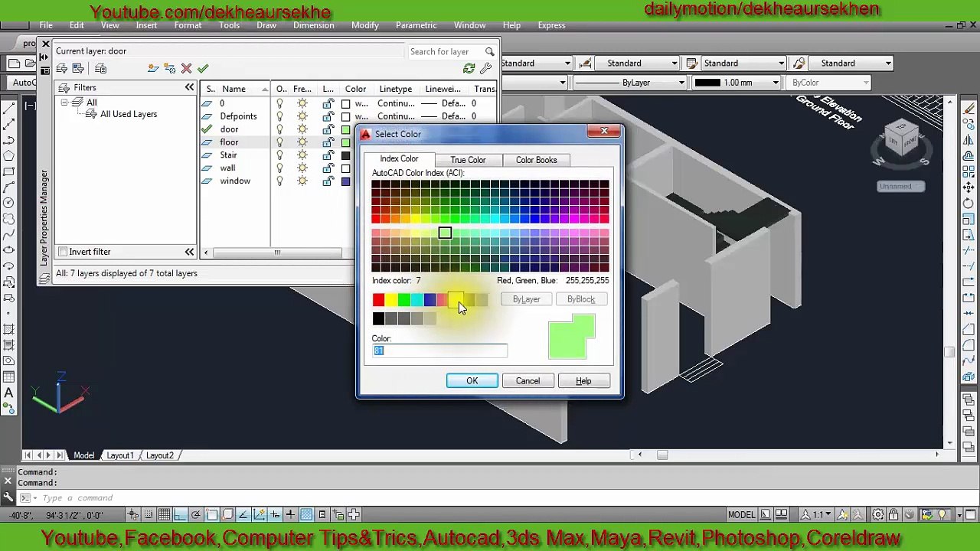Click Help in Select Color dialog
Viewport: 980px width, 551px height.
(x=583, y=381)
